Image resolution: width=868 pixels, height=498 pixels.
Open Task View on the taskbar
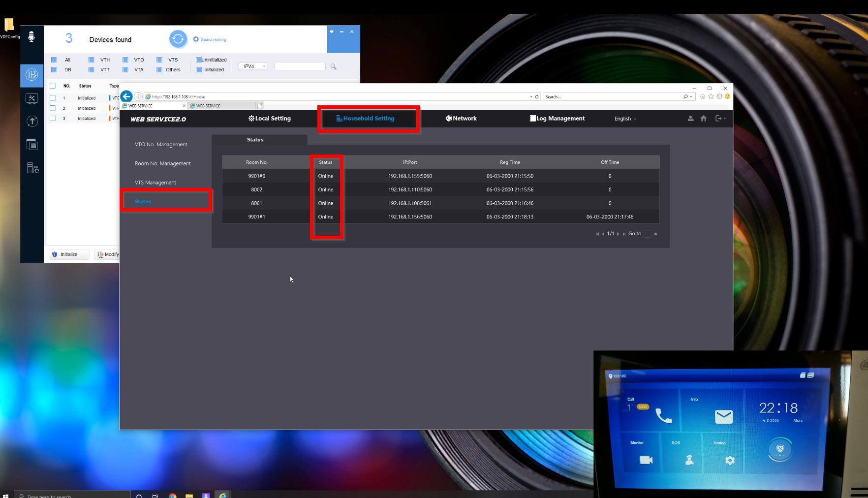(x=155, y=496)
